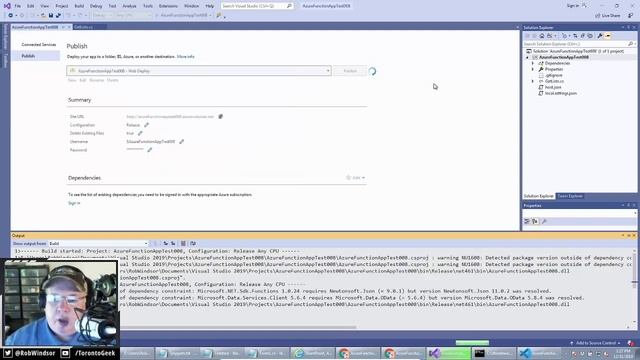Viewport: 640px width, 360px height.
Task: Click wrench Properties icon in Solution Explorer toolbar
Action: click(600, 36)
